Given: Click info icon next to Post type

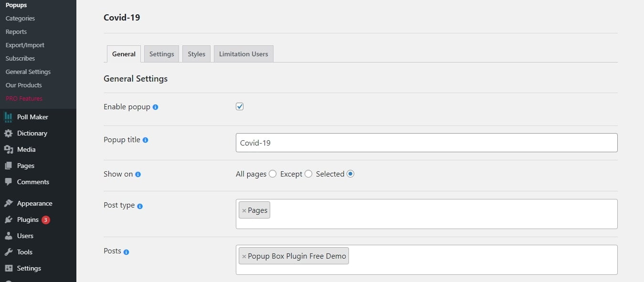Looking at the screenshot, I should [140, 206].
